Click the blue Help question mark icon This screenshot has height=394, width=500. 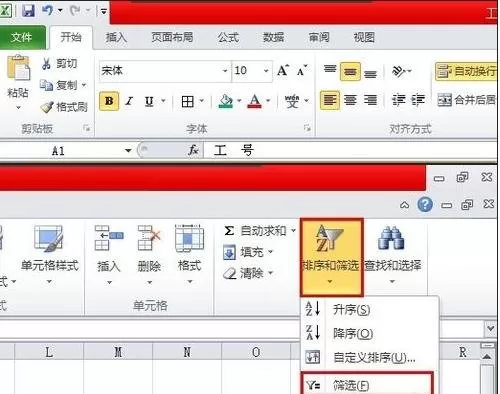pyautogui.click(x=425, y=204)
